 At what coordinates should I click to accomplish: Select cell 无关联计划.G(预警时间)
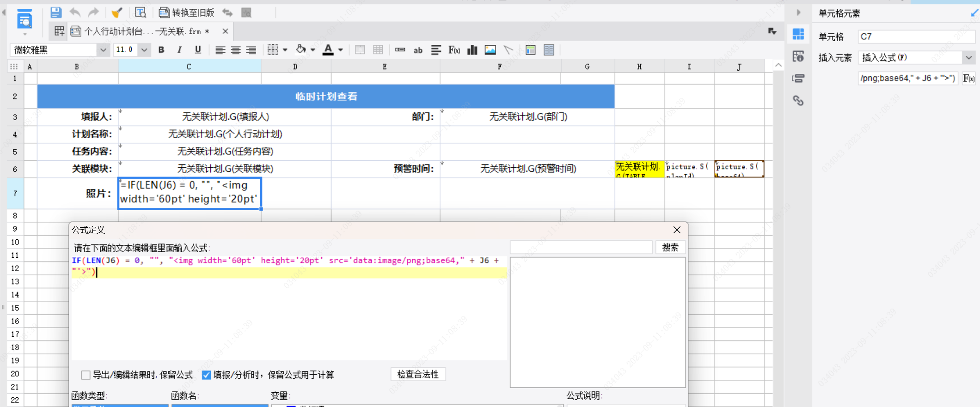coord(527,169)
